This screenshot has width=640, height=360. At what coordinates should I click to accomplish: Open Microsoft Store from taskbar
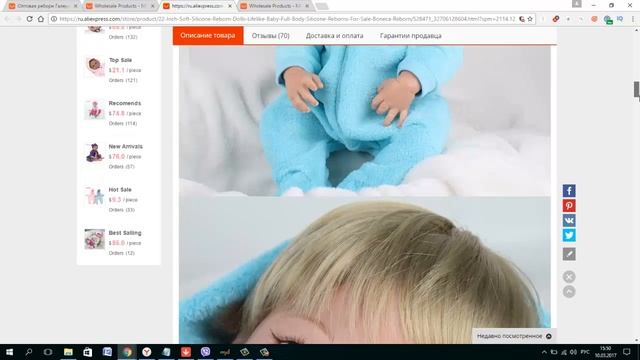tap(87, 352)
